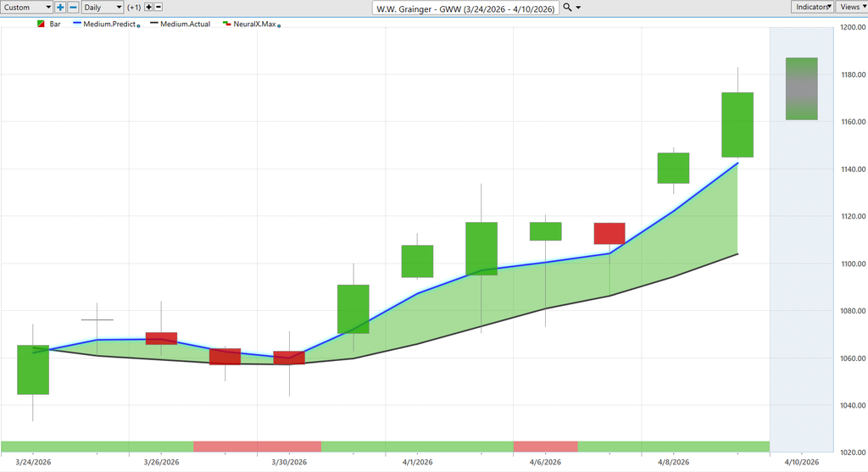Open the Views menu

tap(850, 7)
